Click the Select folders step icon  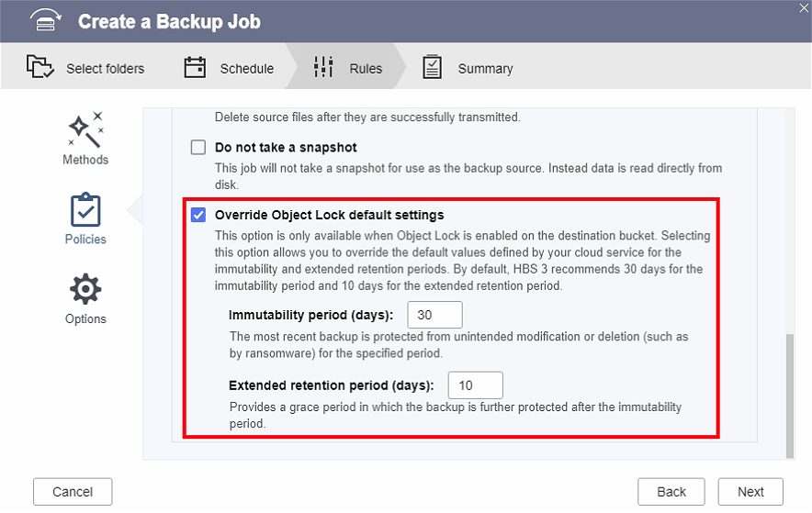click(x=39, y=68)
